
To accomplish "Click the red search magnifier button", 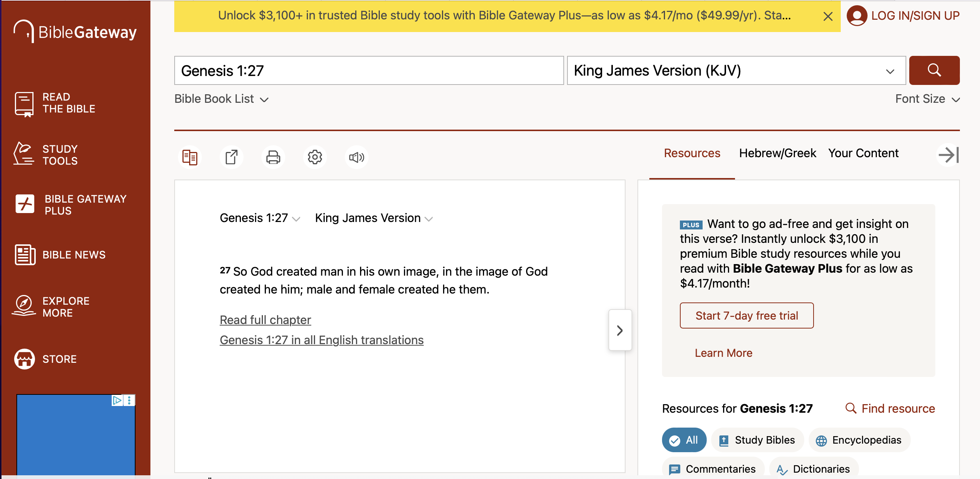I will click(934, 70).
